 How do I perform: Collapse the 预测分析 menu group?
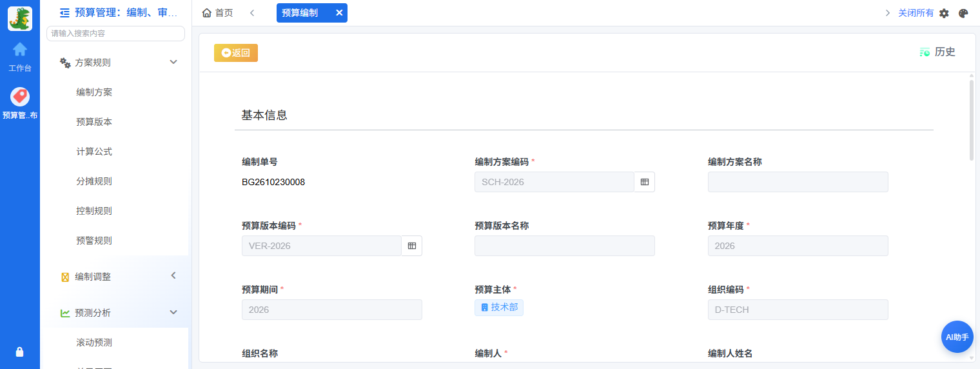(x=173, y=312)
